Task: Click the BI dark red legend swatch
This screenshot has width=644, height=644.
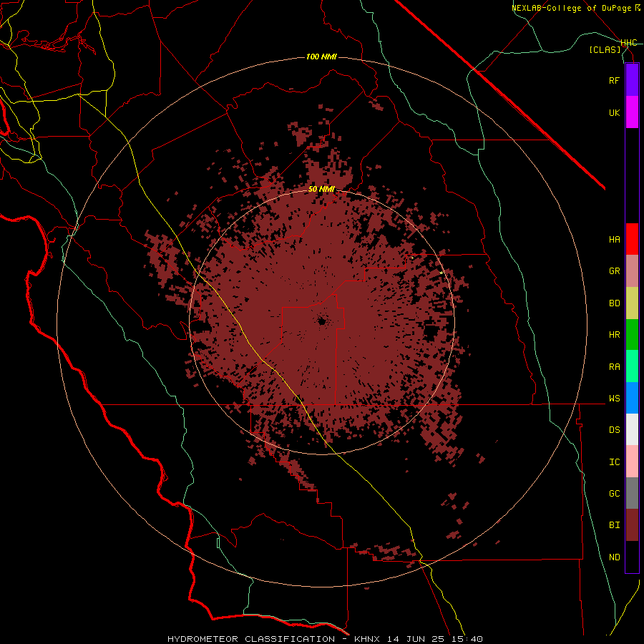Action: point(632,525)
